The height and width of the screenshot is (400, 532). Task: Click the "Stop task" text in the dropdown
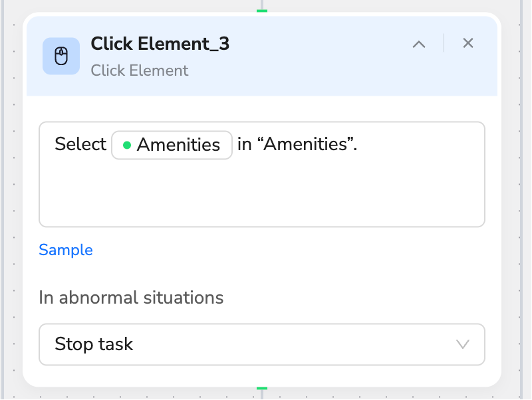(94, 344)
